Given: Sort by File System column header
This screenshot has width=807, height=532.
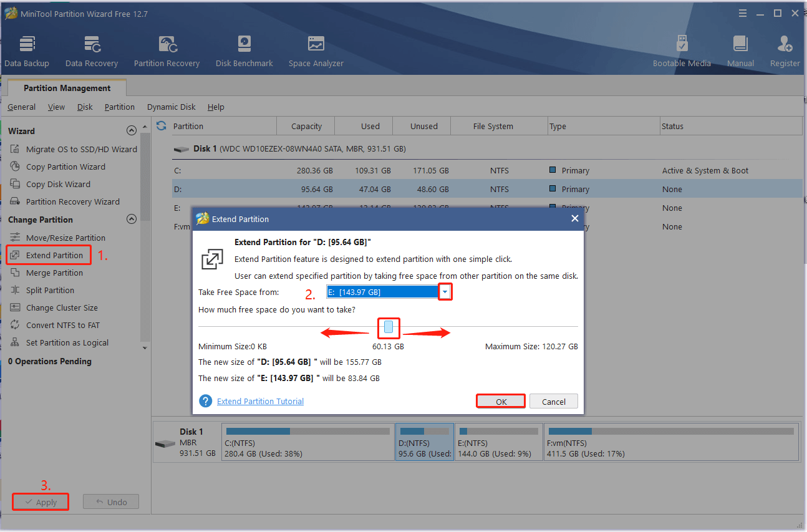Looking at the screenshot, I should 499,126.
